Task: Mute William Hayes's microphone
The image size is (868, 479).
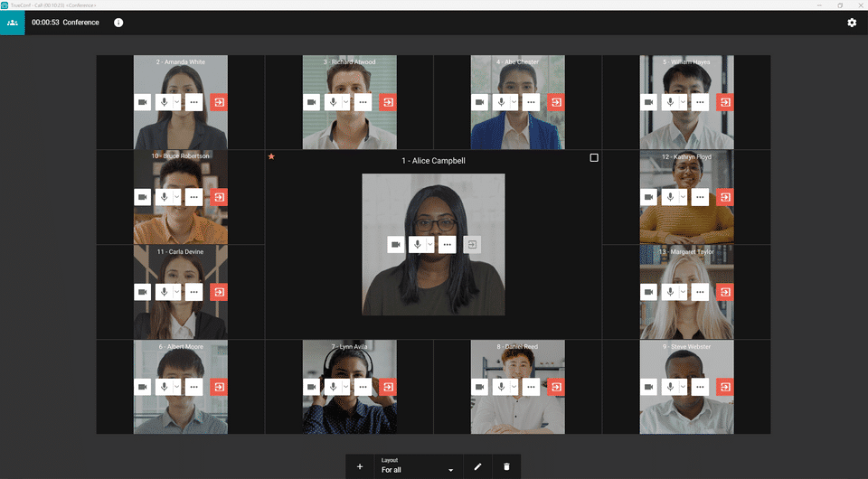Action: tap(670, 102)
